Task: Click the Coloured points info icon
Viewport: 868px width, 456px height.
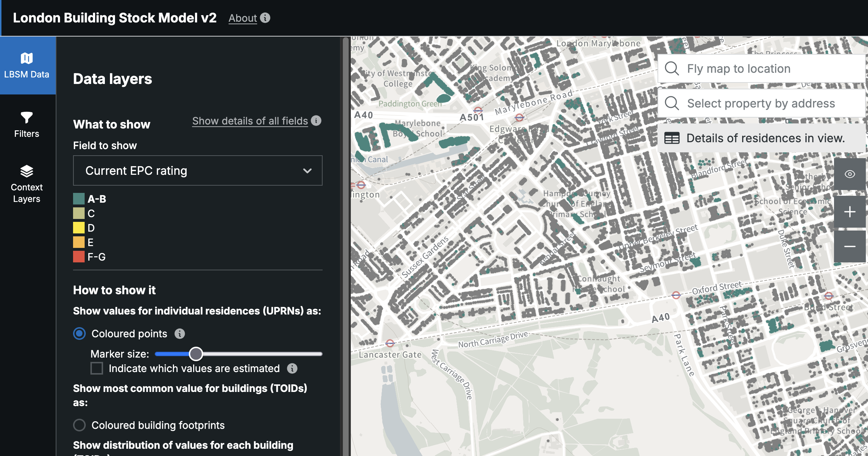Action: [x=180, y=334]
